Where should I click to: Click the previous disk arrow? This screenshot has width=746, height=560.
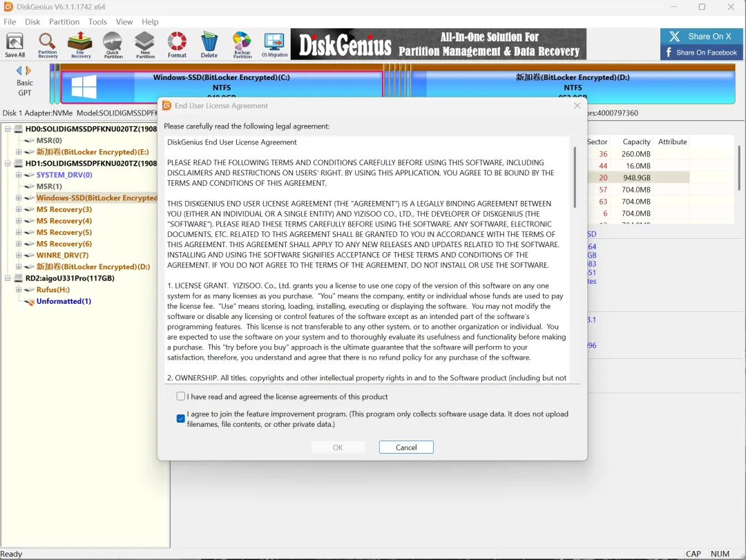coord(19,70)
